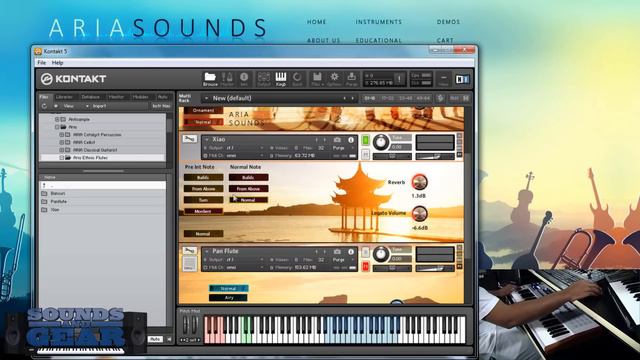Open INSTRUMENTS link on Aria Sounds website
The image size is (640, 360).
tap(379, 22)
